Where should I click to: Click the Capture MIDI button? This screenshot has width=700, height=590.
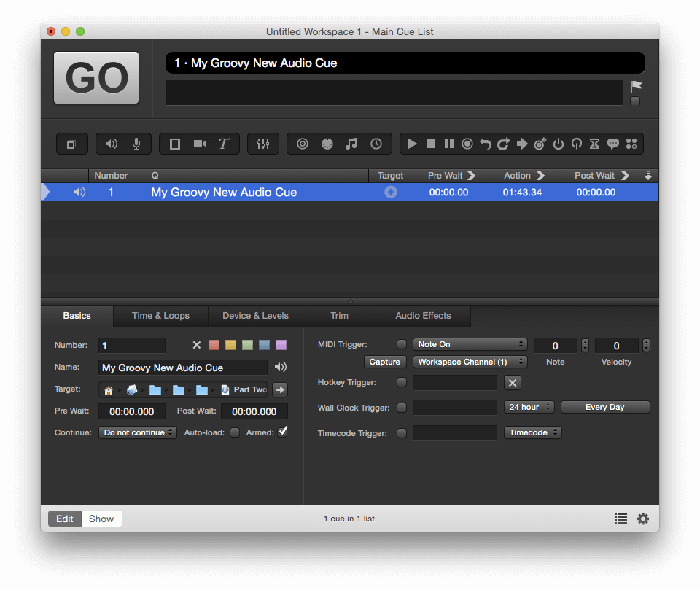click(384, 362)
